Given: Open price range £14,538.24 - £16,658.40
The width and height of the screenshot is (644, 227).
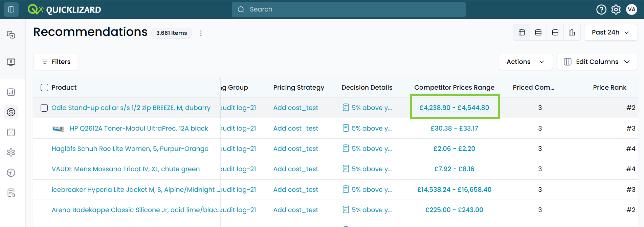Looking at the screenshot, I should pyautogui.click(x=454, y=190).
